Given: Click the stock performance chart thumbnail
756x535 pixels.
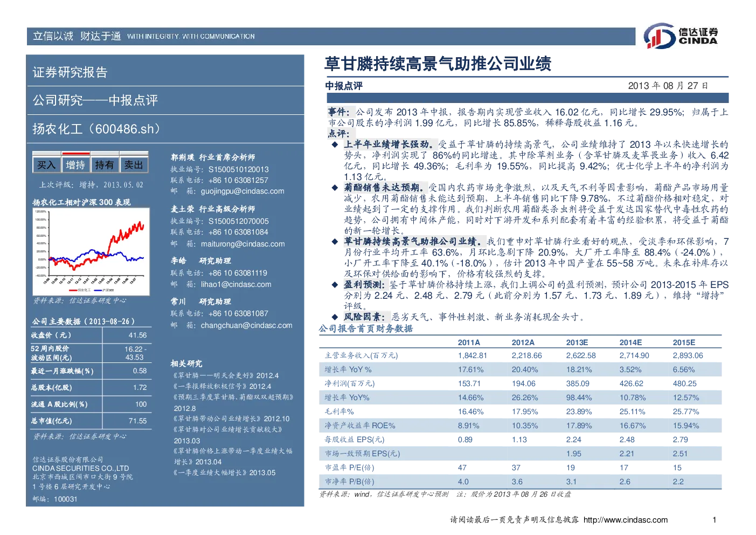Looking at the screenshot, I should [91, 251].
